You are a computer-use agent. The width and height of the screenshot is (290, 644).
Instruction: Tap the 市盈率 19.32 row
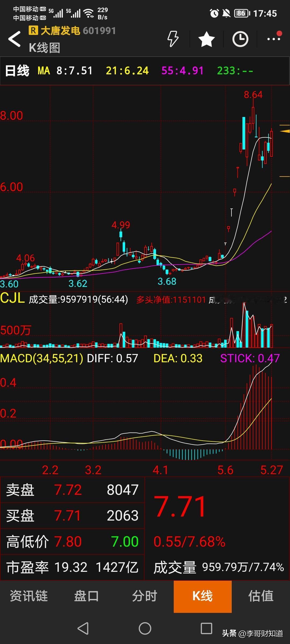(72, 568)
